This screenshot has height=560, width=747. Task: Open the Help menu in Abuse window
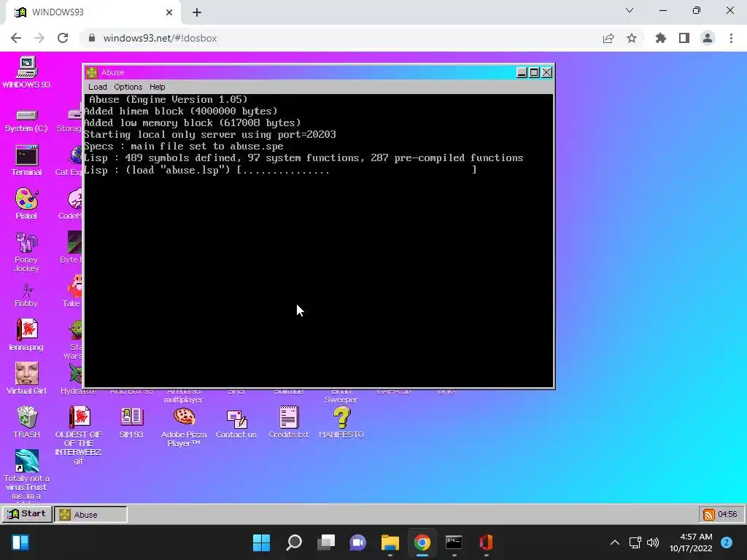point(158,87)
